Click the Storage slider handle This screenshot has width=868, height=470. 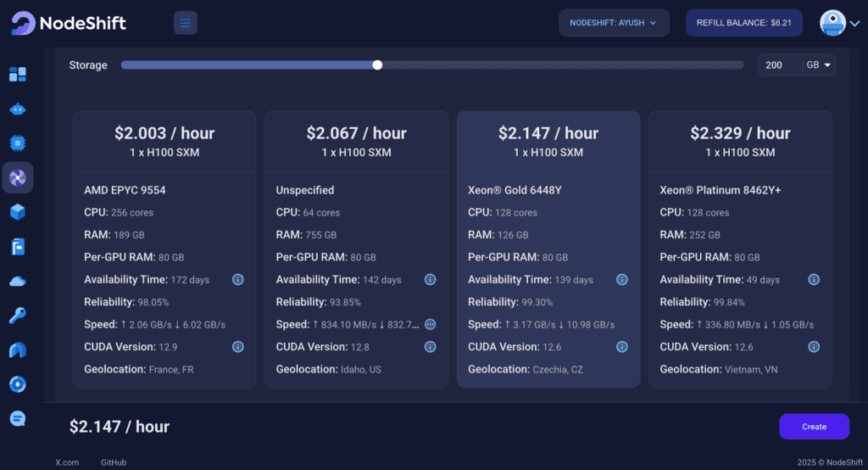[377, 65]
